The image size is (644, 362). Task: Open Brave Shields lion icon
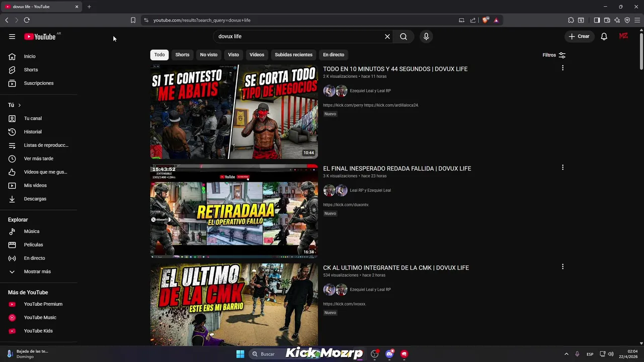[485, 20]
